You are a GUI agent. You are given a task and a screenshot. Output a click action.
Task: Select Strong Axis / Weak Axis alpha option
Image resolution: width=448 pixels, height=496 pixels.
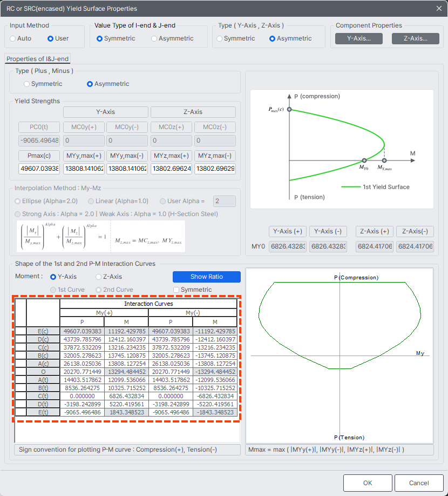tap(116, 214)
